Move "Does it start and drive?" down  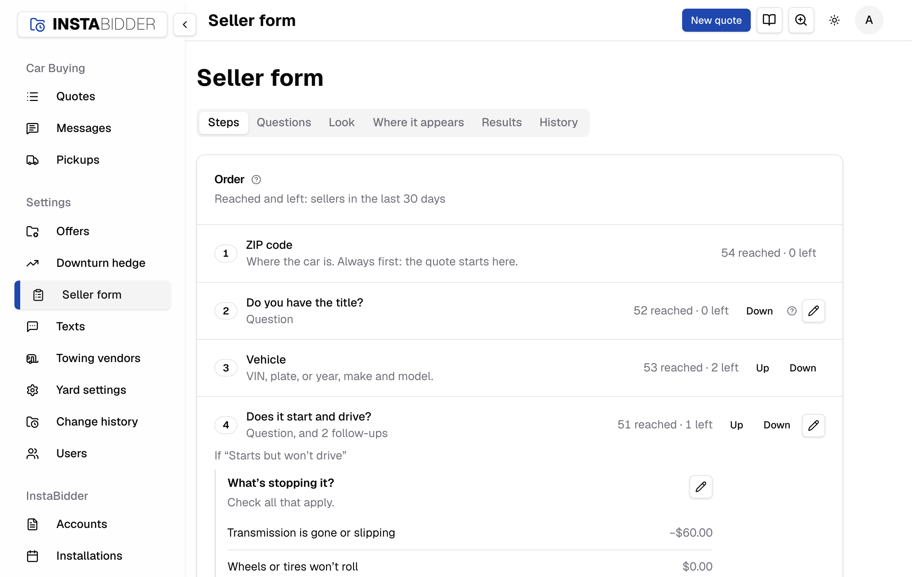click(777, 425)
